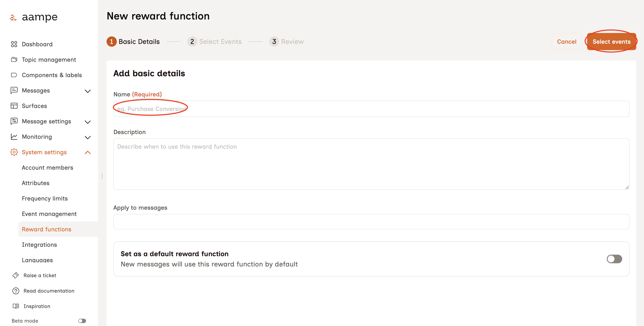644x326 pixels.
Task: Open Components & labels page
Action: 52,75
